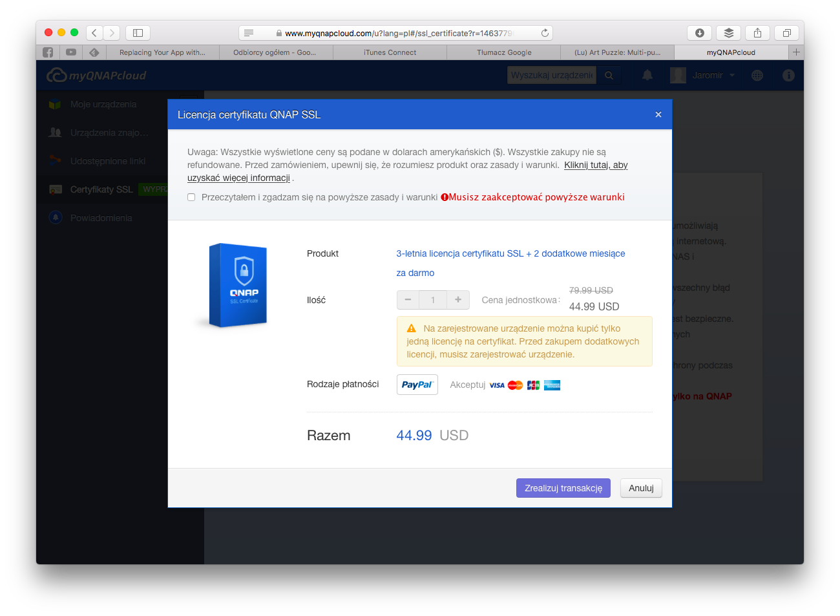
Task: Click the Anuluj button
Action: point(642,488)
